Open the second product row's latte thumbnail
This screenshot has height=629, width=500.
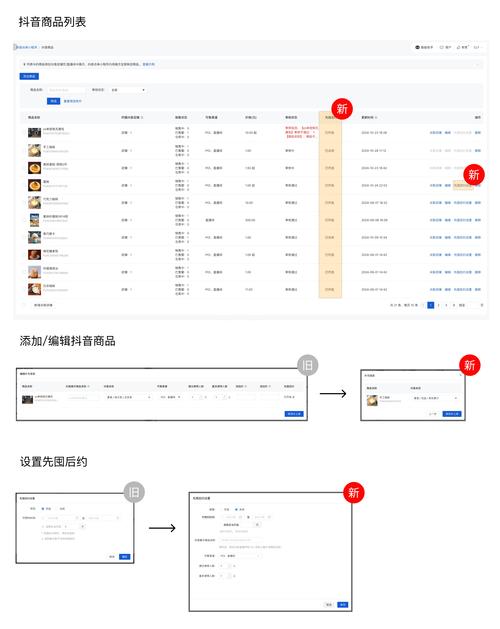click(x=35, y=150)
